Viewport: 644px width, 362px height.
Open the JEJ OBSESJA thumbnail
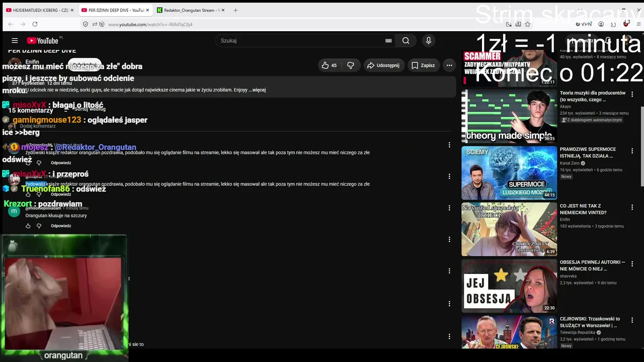pyautogui.click(x=509, y=286)
